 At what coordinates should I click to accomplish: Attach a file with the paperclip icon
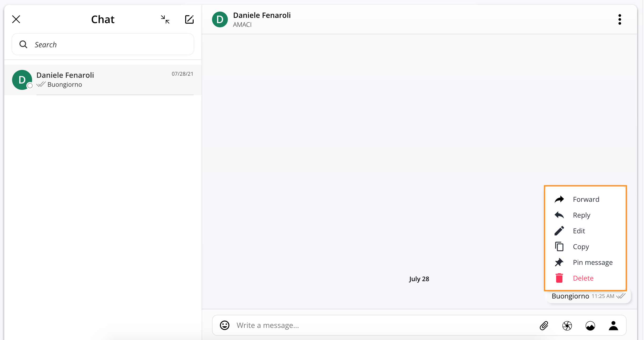544,326
